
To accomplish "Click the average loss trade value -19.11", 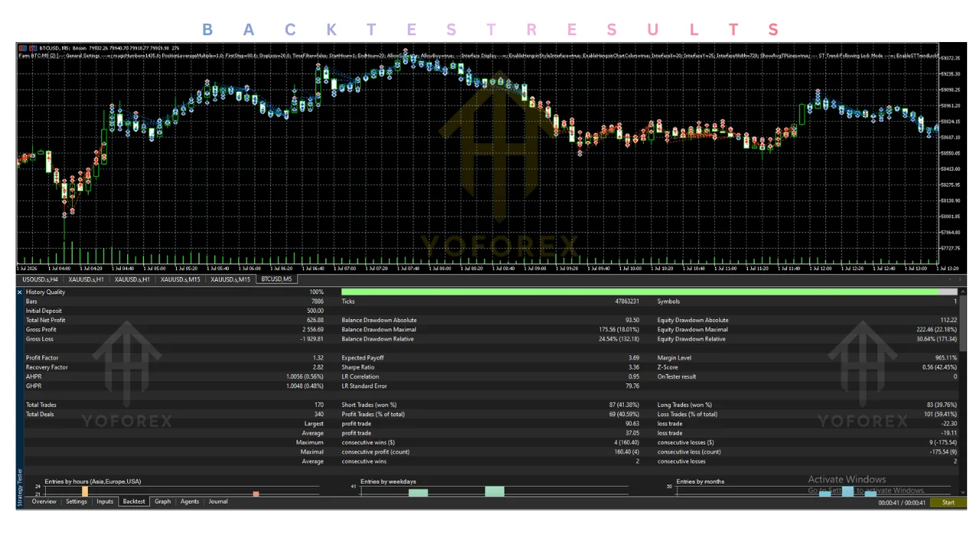I will (950, 433).
